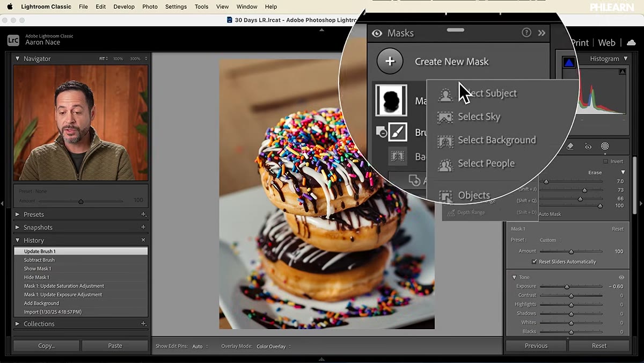Viewport: 644px width, 363px height.
Task: Select the Import history step
Action: [80, 311]
